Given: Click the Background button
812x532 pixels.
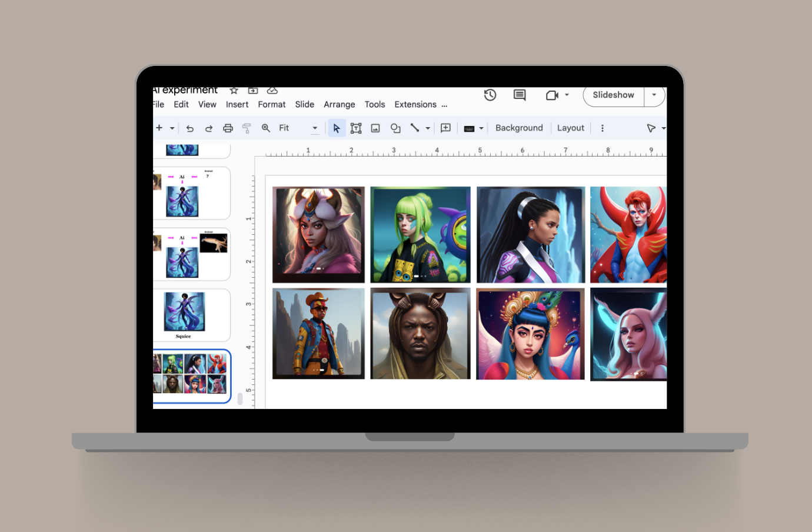Looking at the screenshot, I should coord(519,128).
